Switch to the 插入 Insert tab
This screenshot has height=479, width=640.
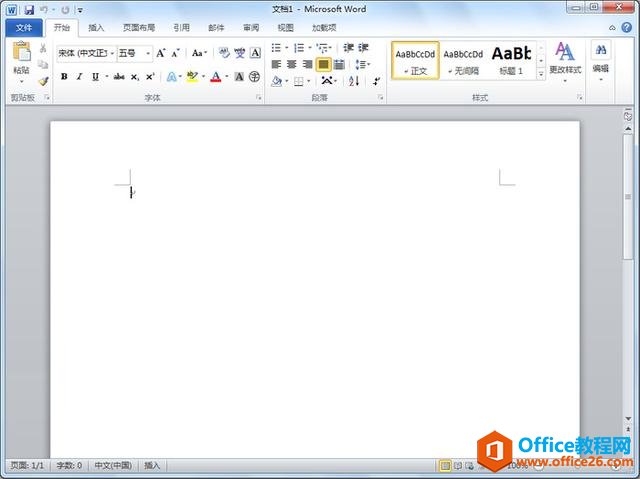(x=96, y=28)
